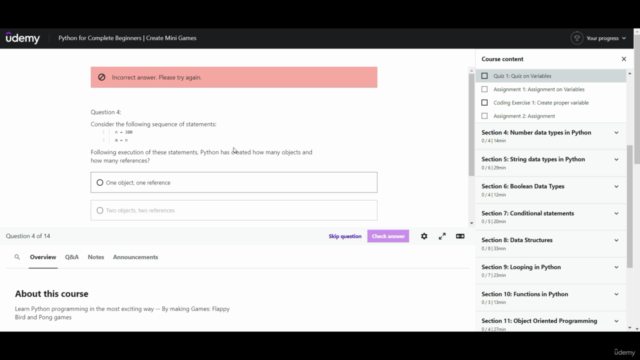
Task: Switch to the Q&A tab
Action: (x=72, y=257)
